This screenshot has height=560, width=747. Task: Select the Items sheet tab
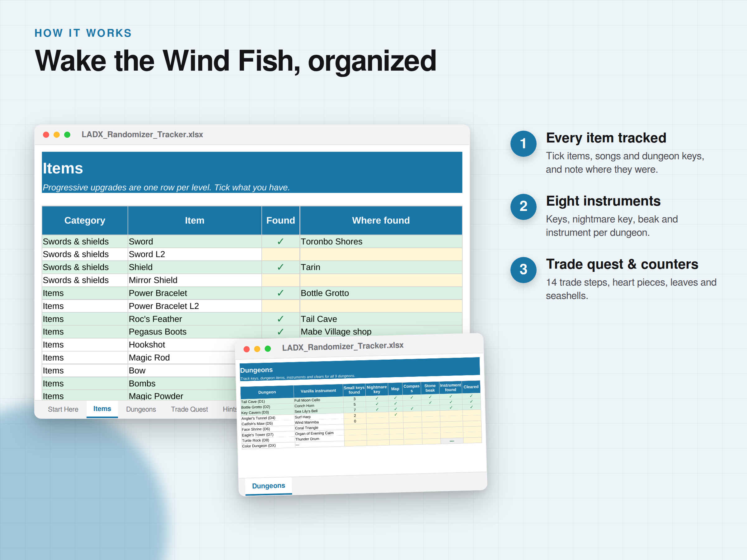(x=102, y=409)
